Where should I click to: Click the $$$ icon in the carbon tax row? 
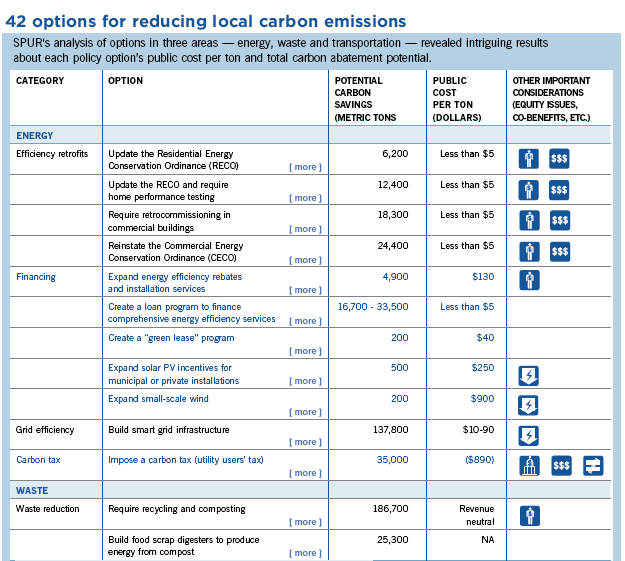click(x=561, y=466)
